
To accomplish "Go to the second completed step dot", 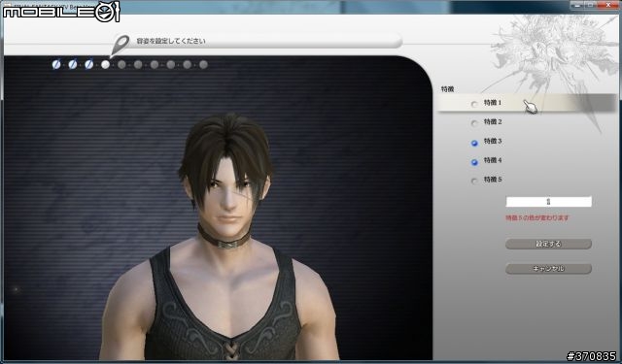I will (x=73, y=65).
